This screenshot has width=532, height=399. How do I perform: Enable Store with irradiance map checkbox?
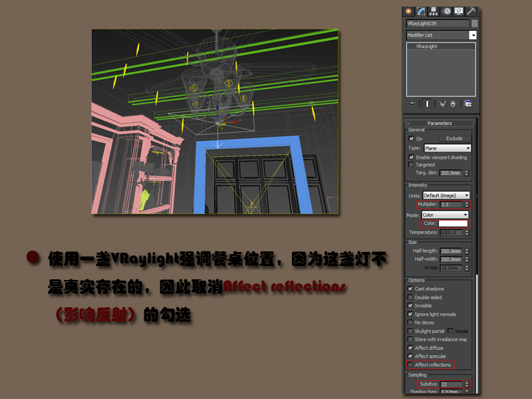pos(410,339)
